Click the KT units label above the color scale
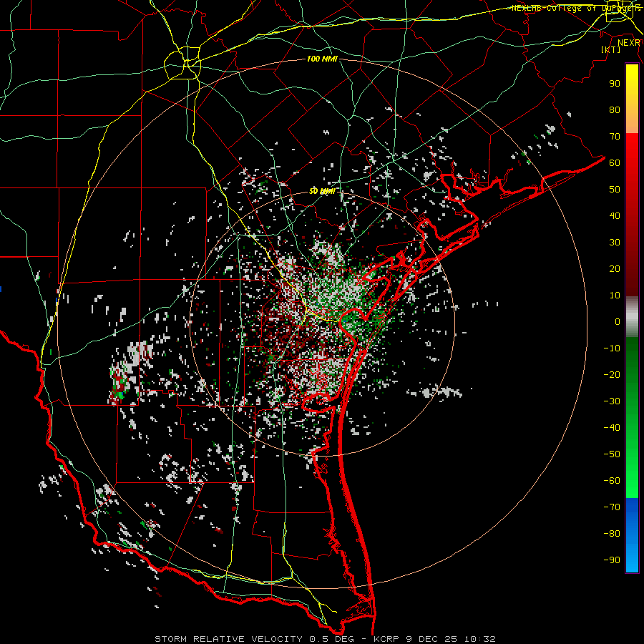The height and width of the screenshot is (644, 644). tap(610, 49)
